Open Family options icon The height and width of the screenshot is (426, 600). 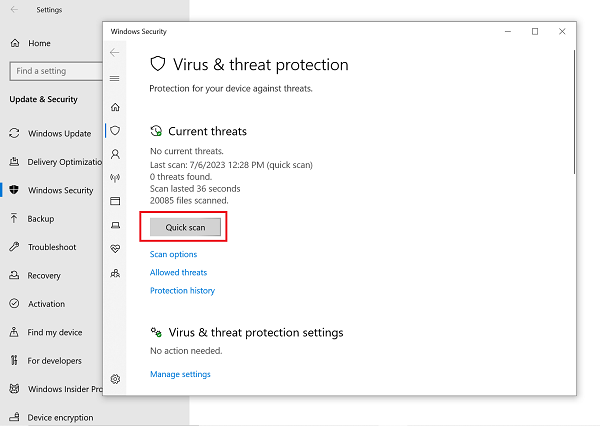click(115, 273)
